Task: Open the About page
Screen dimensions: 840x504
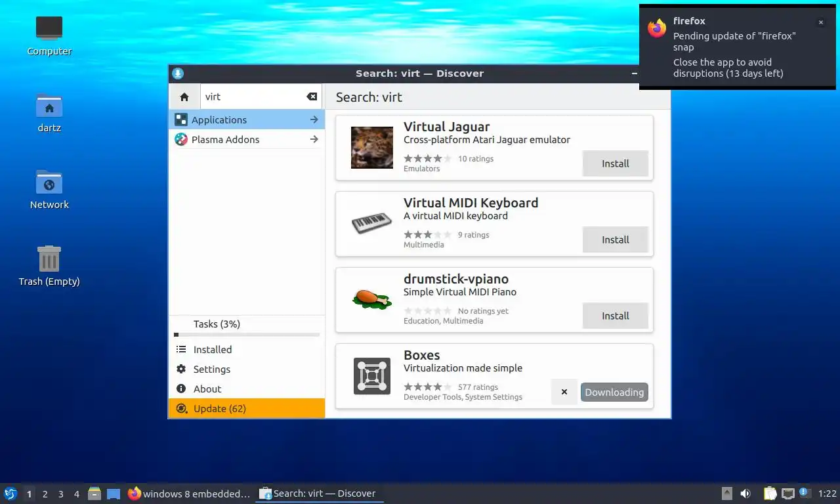Action: (x=247, y=388)
